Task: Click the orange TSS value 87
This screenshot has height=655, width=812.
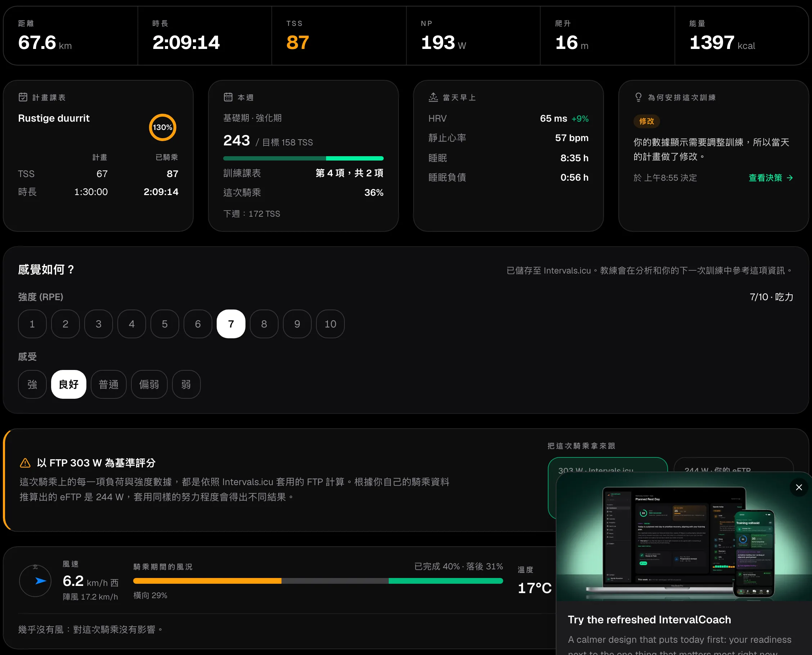Action: pos(298,42)
